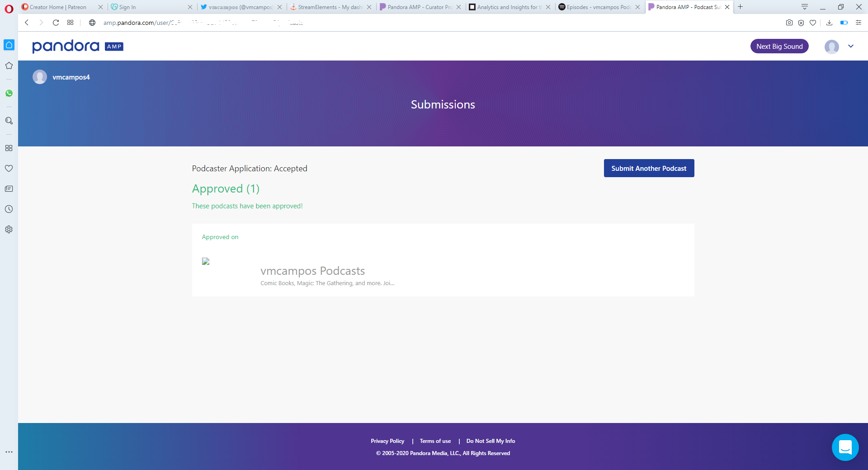The width and height of the screenshot is (868, 470).
Task: Toggle the Opera start page button in sidebar
Action: (9, 45)
